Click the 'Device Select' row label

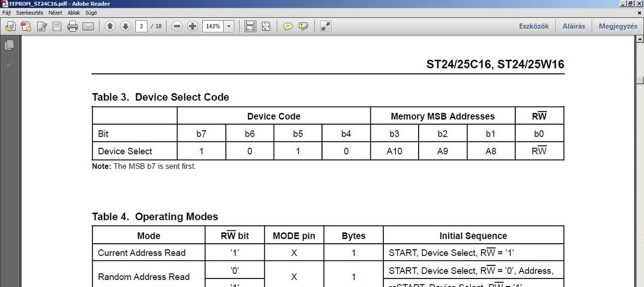click(125, 151)
